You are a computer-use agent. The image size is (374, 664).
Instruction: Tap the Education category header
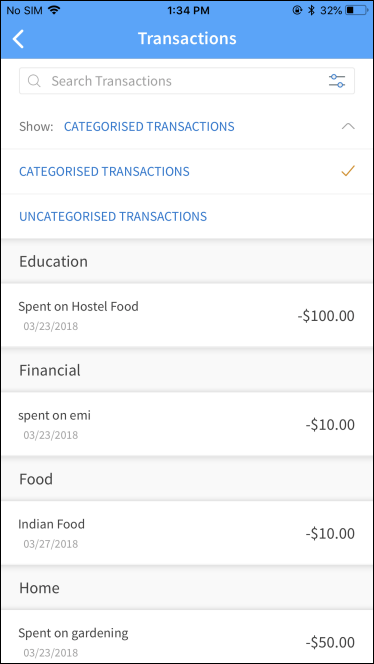tap(187, 261)
